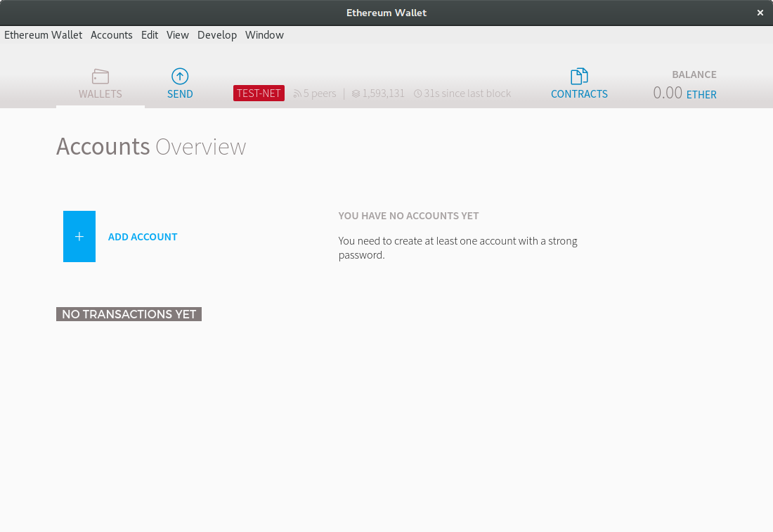The image size is (773, 532).
Task: Click the WALLETS label
Action: pos(100,94)
